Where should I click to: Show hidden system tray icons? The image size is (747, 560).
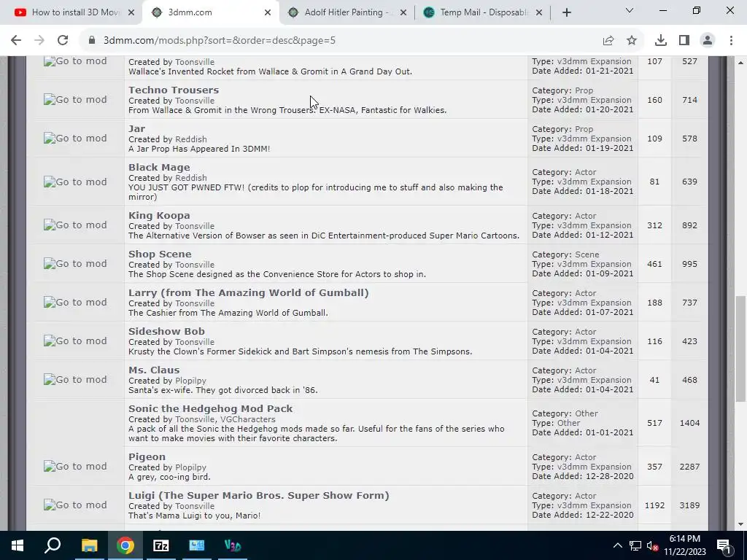click(617, 545)
